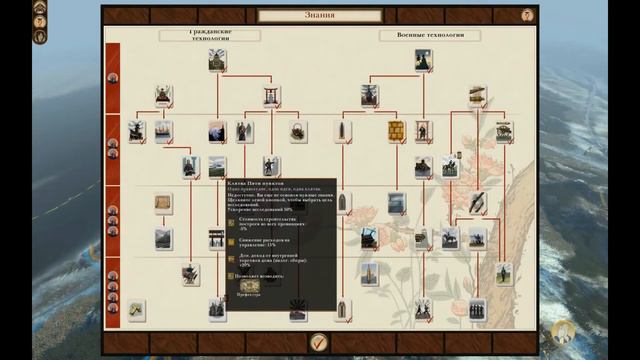
Task: Select the single bullet technology below the dark warrior
Action: coord(343,132)
